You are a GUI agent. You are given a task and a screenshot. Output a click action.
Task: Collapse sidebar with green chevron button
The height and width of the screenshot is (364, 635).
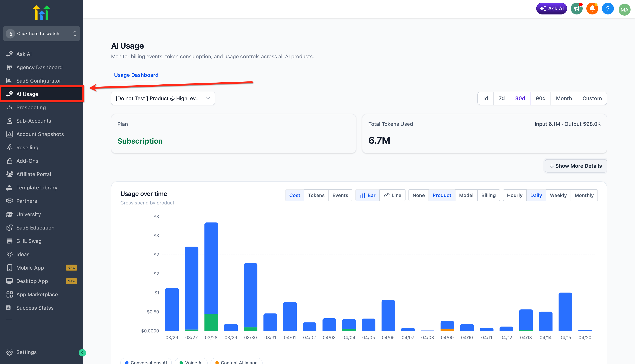(82, 352)
